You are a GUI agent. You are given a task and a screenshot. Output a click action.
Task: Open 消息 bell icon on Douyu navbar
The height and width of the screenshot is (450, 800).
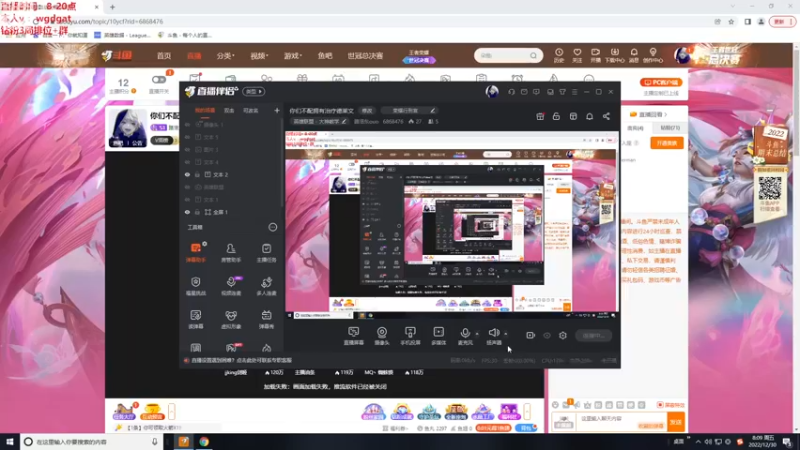click(x=634, y=55)
